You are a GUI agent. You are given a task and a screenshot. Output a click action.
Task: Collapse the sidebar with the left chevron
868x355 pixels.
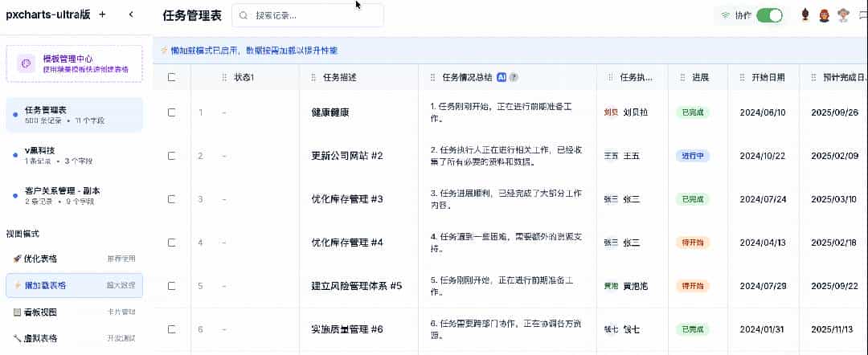click(x=131, y=15)
